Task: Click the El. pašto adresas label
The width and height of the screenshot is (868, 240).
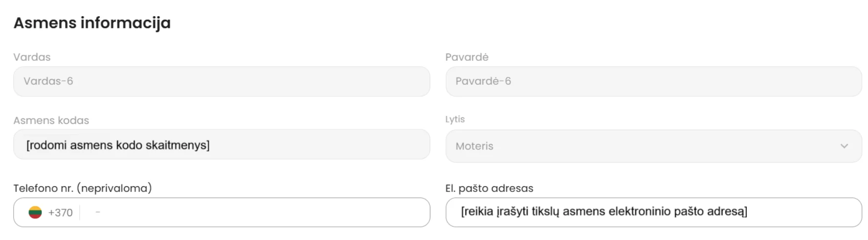Action: (x=489, y=188)
